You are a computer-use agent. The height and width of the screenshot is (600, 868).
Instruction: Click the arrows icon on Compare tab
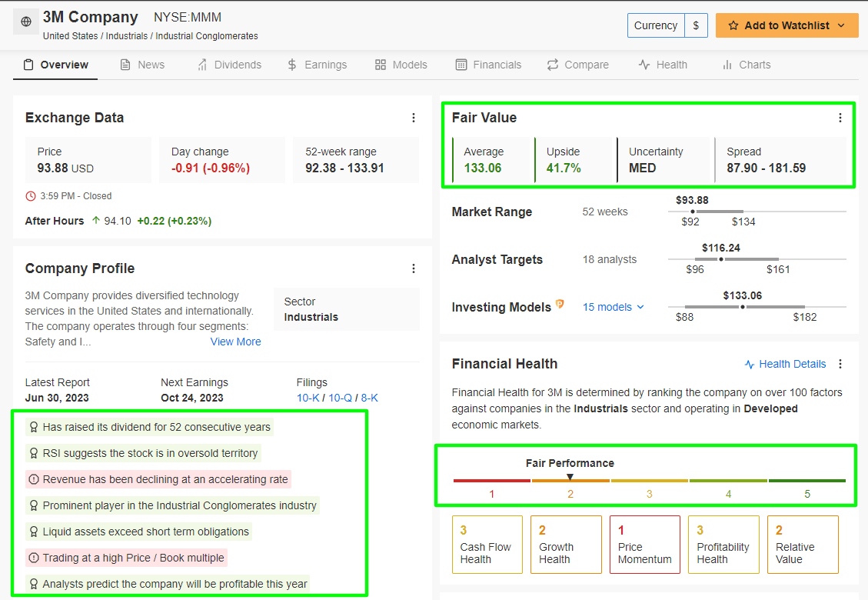tap(553, 65)
